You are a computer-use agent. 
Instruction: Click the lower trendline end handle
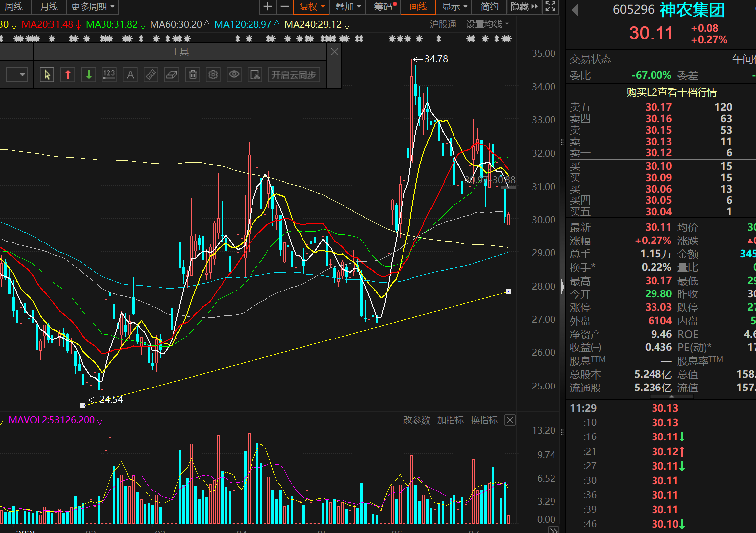tap(83, 406)
